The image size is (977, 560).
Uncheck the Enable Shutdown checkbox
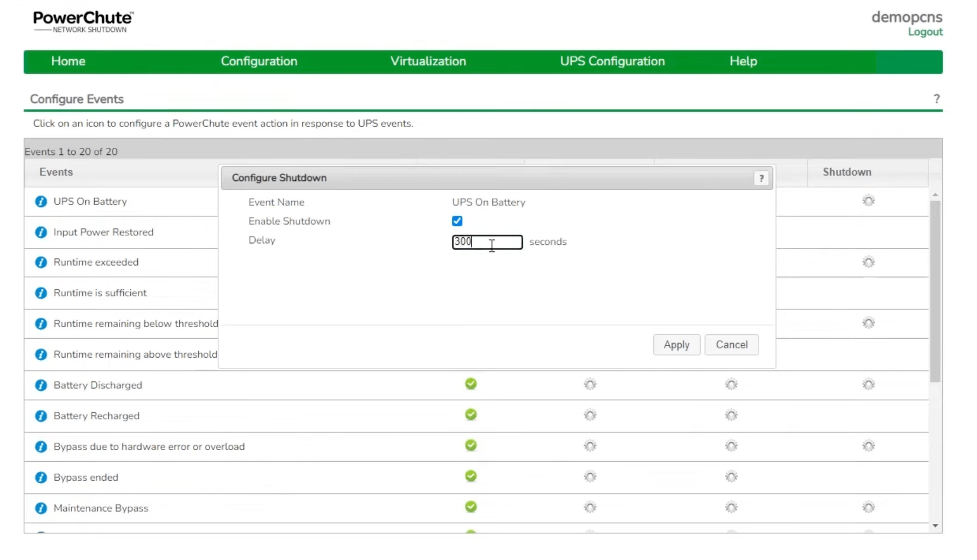pyautogui.click(x=457, y=221)
